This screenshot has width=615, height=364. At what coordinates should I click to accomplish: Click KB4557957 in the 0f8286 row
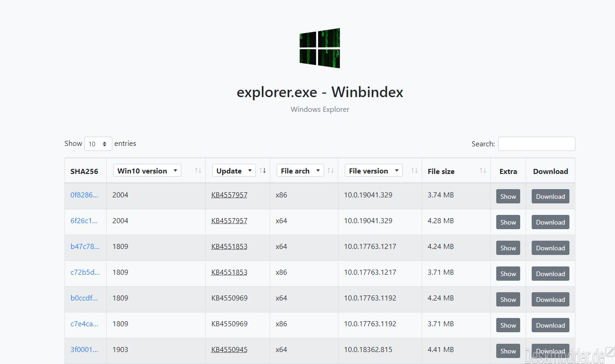pos(229,195)
